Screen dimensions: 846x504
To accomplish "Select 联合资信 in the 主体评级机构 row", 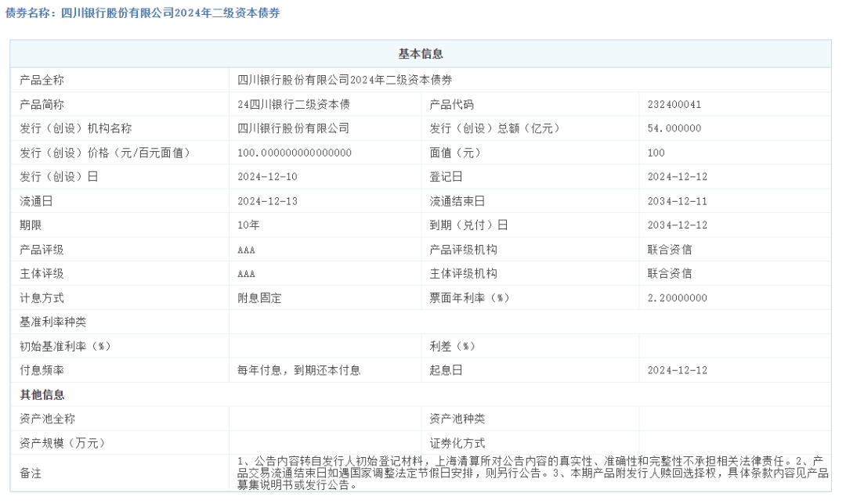I will 670,274.
